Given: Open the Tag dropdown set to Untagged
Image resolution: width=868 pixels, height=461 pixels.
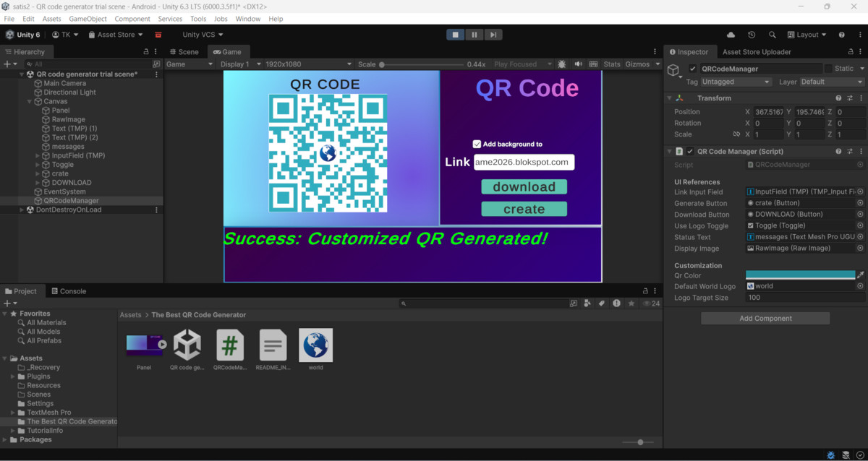Looking at the screenshot, I should pyautogui.click(x=736, y=82).
